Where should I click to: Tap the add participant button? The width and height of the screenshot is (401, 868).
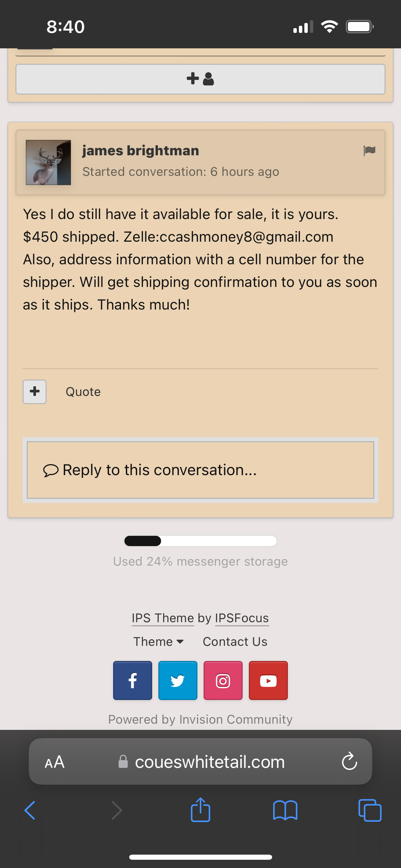200,79
